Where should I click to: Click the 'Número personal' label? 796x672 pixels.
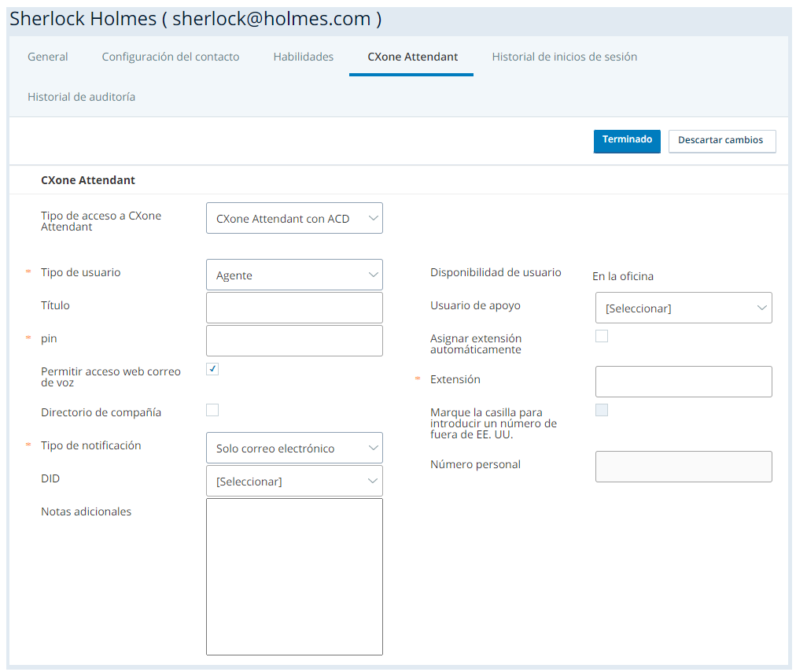click(x=475, y=464)
